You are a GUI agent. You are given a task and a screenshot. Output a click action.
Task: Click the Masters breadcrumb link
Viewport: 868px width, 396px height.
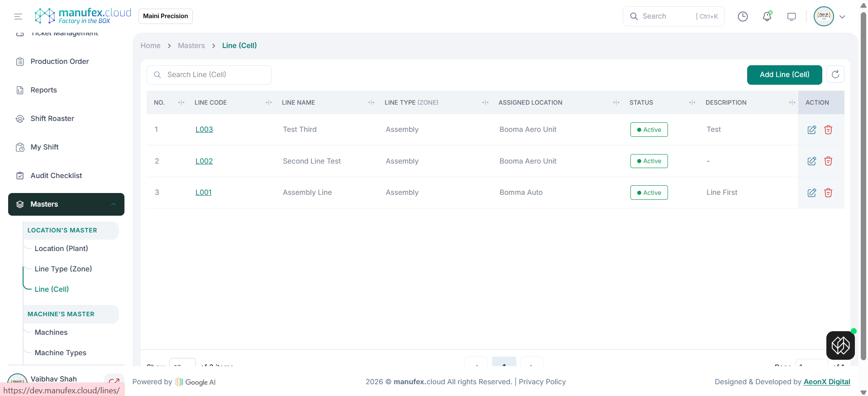191,46
